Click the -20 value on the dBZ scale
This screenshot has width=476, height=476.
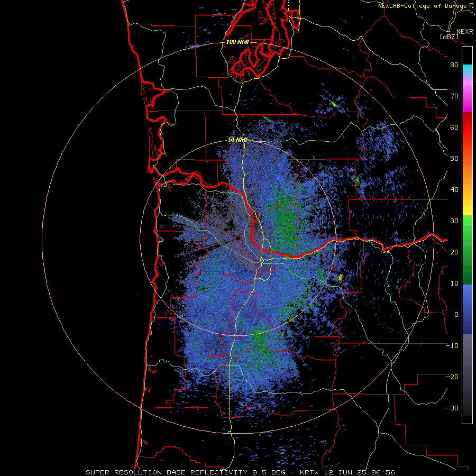click(x=452, y=377)
